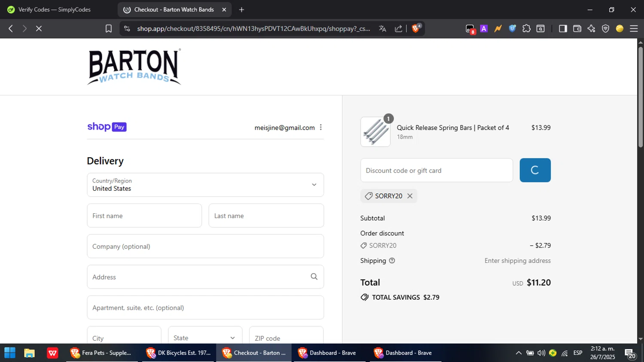Open the extensions puzzle icon
This screenshot has height=362, width=644.
[x=526, y=28]
